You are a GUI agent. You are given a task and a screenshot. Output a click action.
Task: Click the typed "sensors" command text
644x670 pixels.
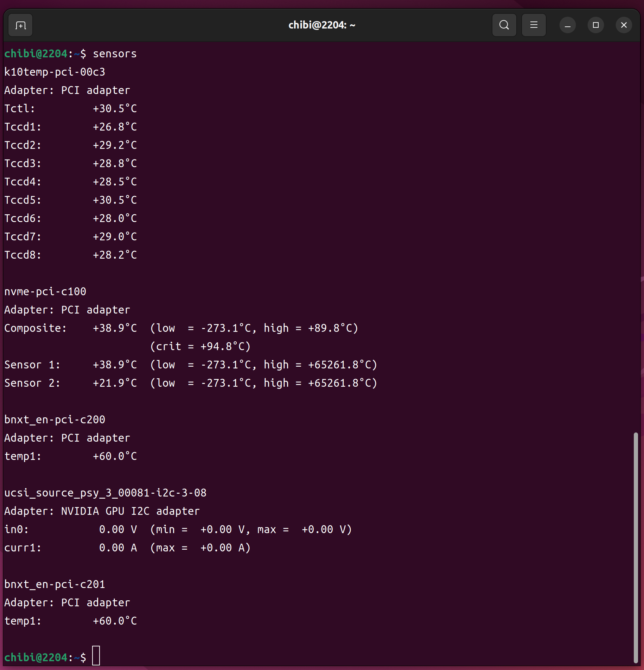click(115, 54)
